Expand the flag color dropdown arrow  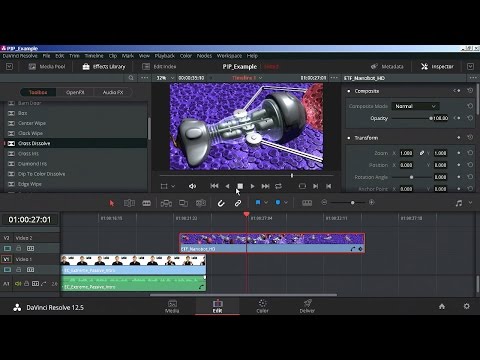(x=266, y=203)
